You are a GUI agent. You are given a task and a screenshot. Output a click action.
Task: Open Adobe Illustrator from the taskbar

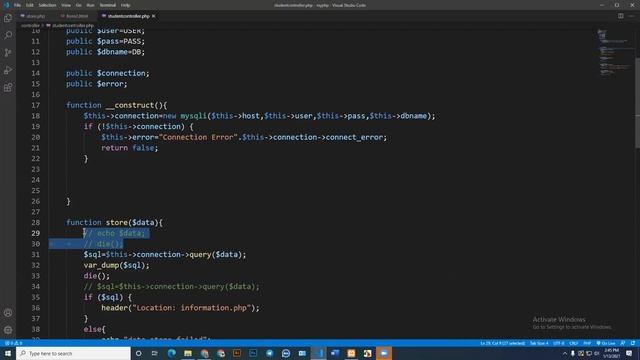pos(237,353)
